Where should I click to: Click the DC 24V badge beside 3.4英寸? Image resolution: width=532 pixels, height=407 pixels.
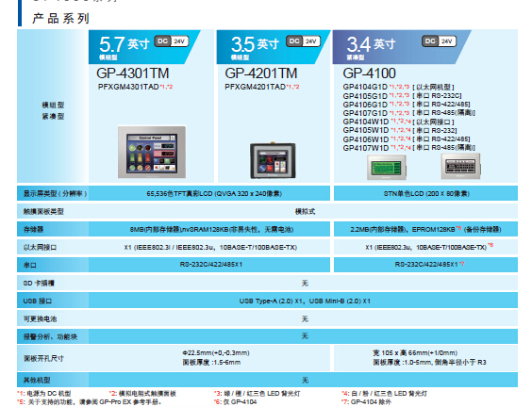point(439,41)
